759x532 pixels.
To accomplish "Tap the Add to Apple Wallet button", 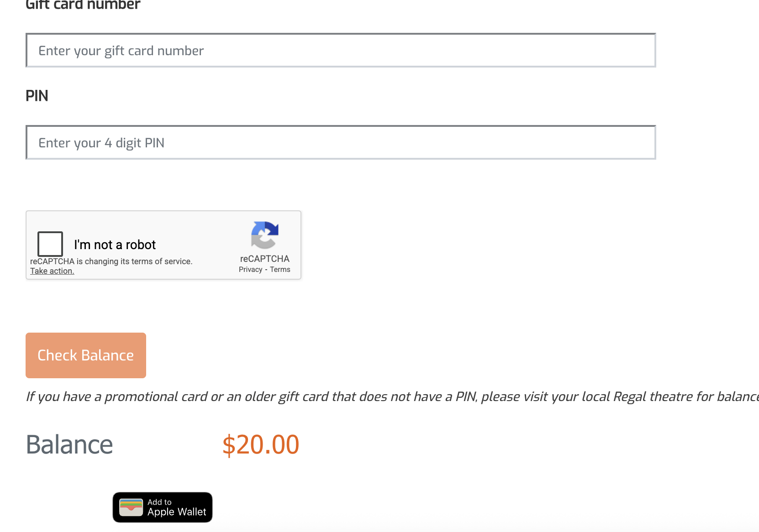I will 163,507.
